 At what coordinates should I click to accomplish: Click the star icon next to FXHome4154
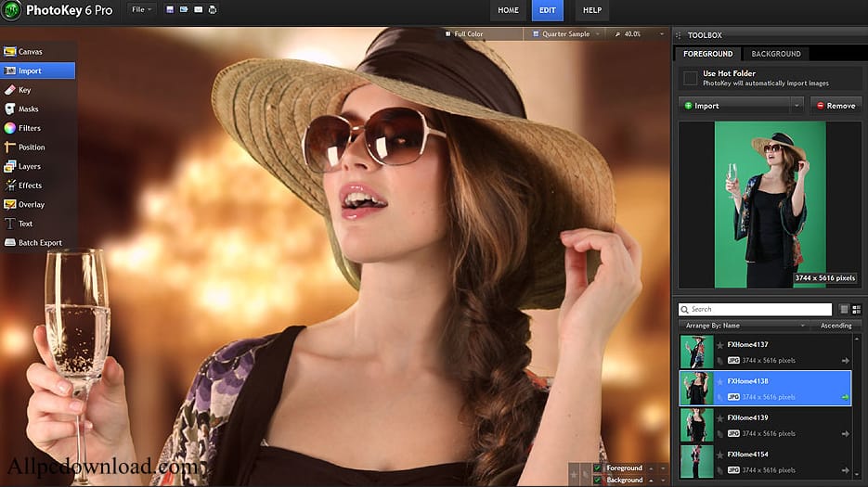pos(719,455)
